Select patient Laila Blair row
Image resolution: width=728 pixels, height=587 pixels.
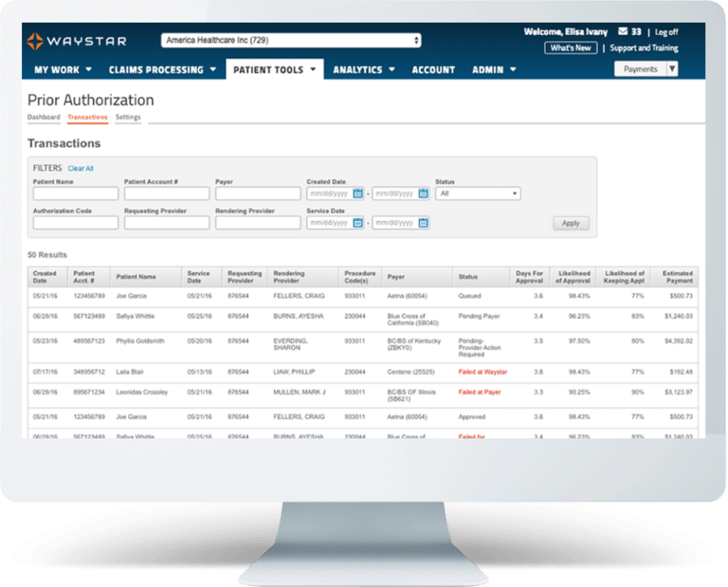(x=363, y=373)
